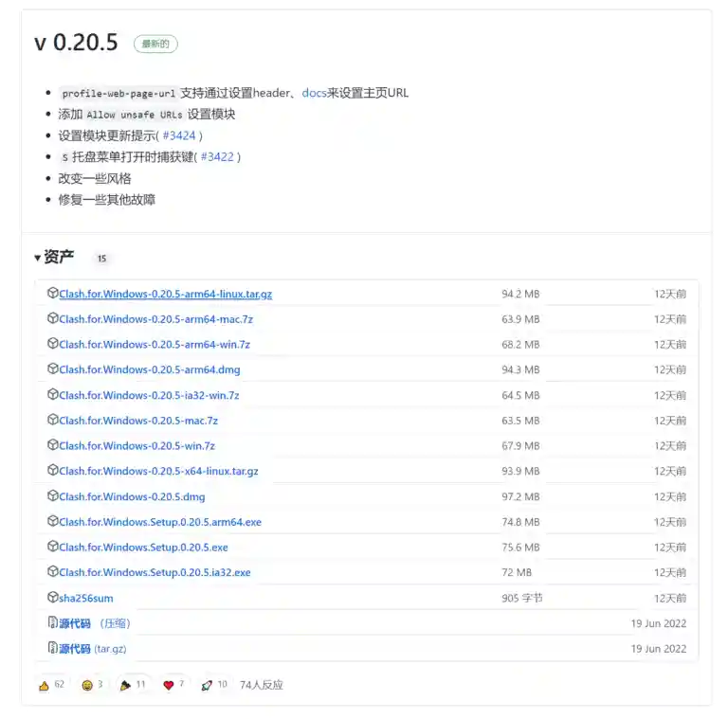Click package icon beside 0.20.5-mac.7z
The height and width of the screenshot is (719, 728).
pos(52,419)
